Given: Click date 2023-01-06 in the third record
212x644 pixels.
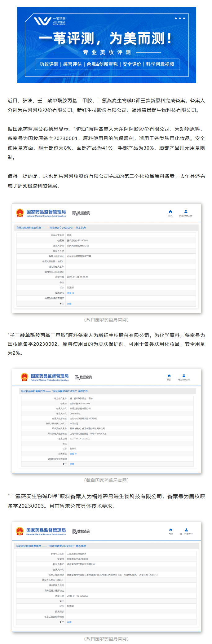Looking at the screenshot, I should click(78, 596).
